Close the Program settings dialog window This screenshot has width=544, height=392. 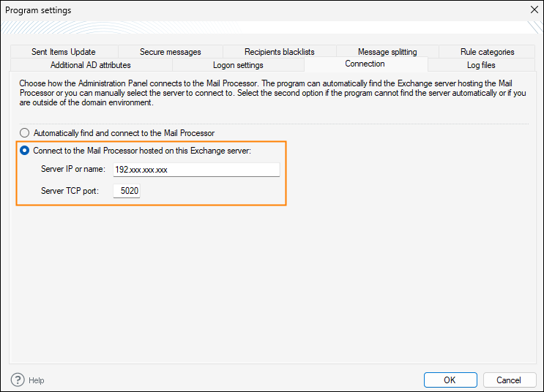click(x=533, y=10)
